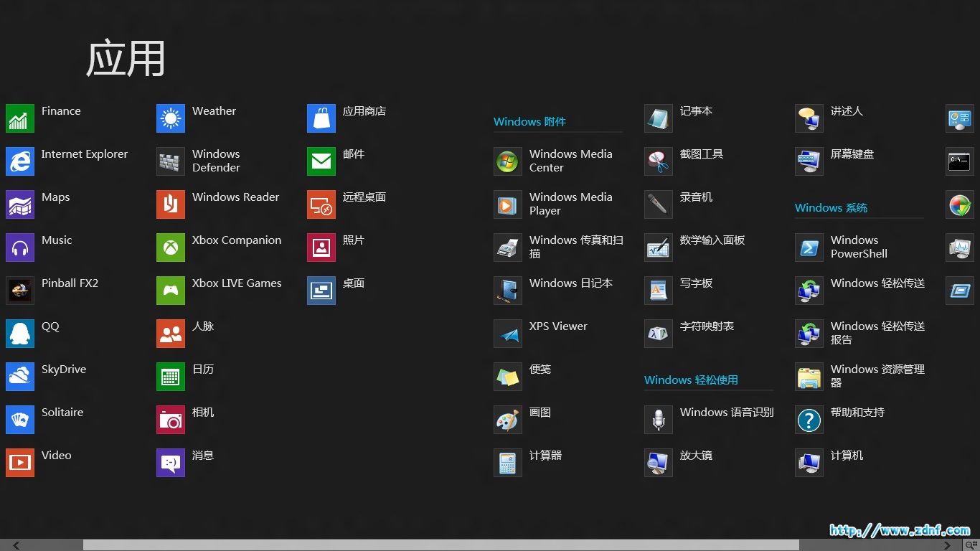Launch 讲述人 narrator
980x551 pixels.
coord(809,118)
